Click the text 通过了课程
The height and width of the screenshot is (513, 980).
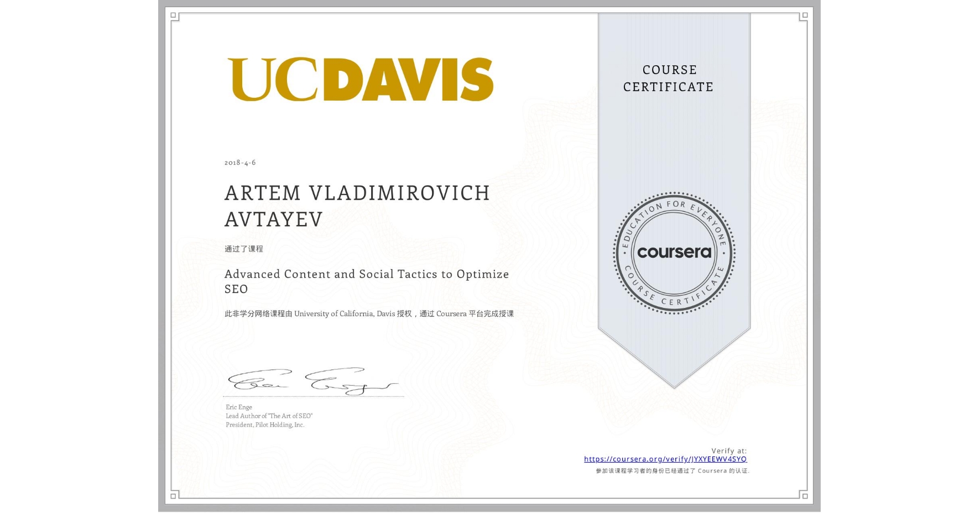click(x=244, y=249)
